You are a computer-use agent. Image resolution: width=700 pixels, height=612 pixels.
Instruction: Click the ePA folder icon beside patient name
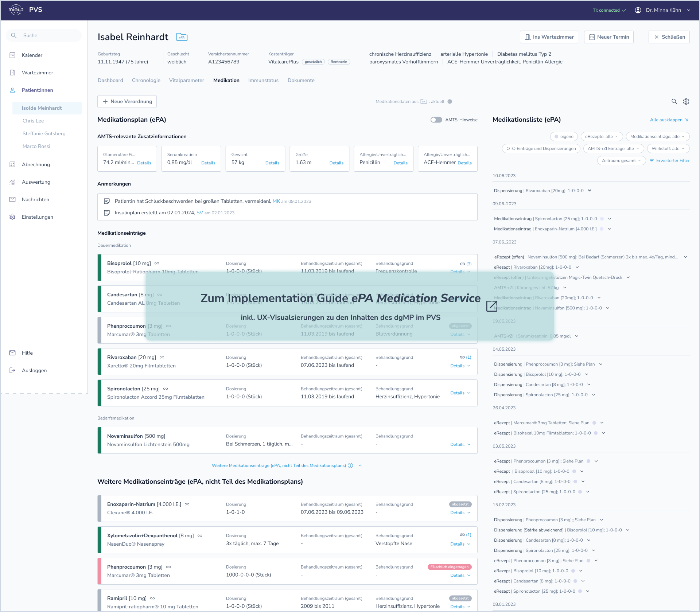coord(182,37)
